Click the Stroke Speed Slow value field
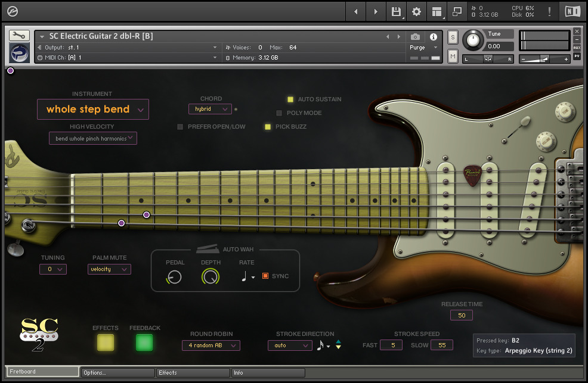 point(442,345)
